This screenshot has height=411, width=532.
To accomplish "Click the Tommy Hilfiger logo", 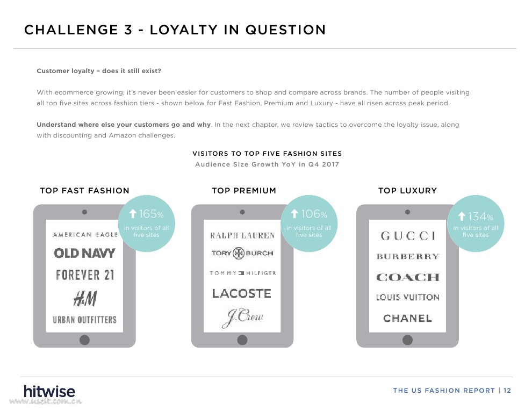I will pos(242,273).
